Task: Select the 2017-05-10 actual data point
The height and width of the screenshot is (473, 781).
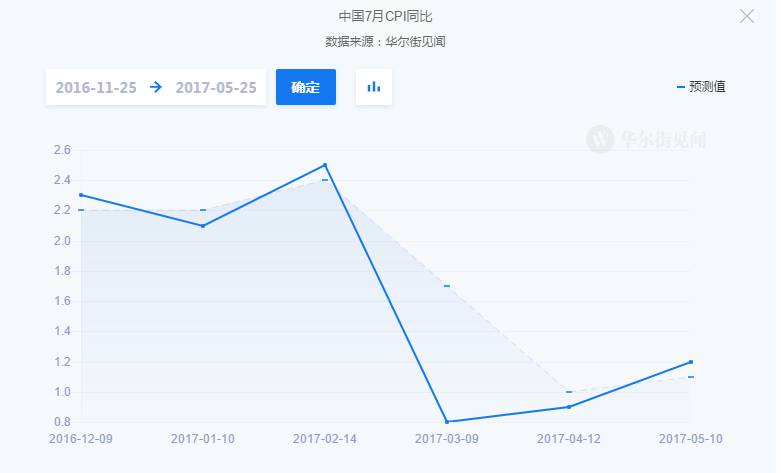Action: pyautogui.click(x=691, y=362)
